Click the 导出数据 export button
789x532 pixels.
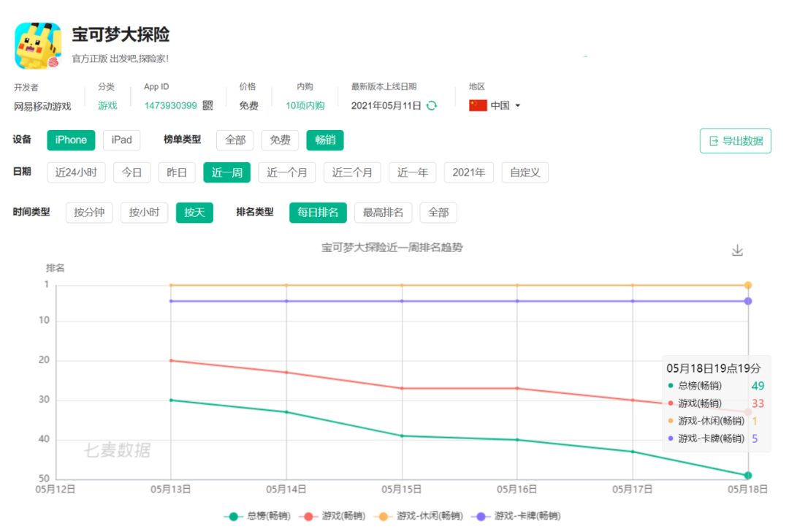(735, 140)
